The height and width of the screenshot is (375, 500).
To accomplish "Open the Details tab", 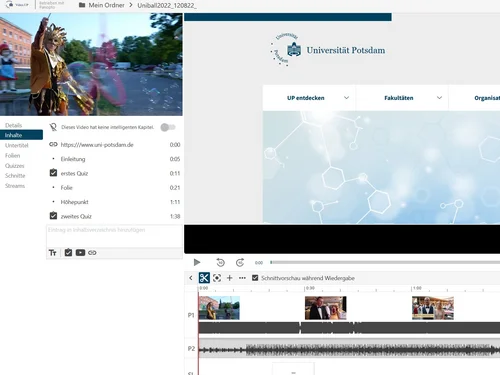I will click(14, 125).
